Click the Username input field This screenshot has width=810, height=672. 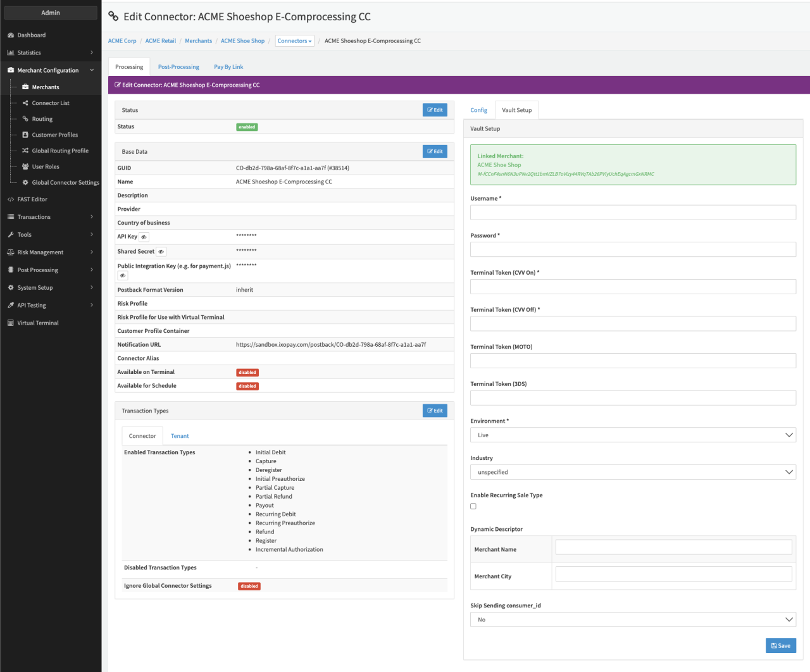pyautogui.click(x=633, y=213)
